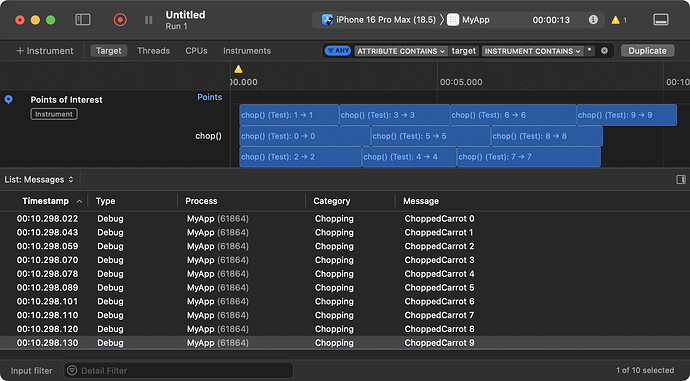
Task: Switch to the CPUs tab
Action: click(196, 51)
